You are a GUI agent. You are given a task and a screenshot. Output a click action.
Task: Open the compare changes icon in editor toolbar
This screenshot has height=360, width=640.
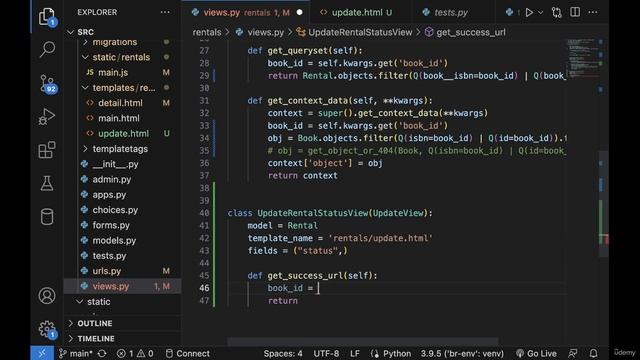click(557, 13)
